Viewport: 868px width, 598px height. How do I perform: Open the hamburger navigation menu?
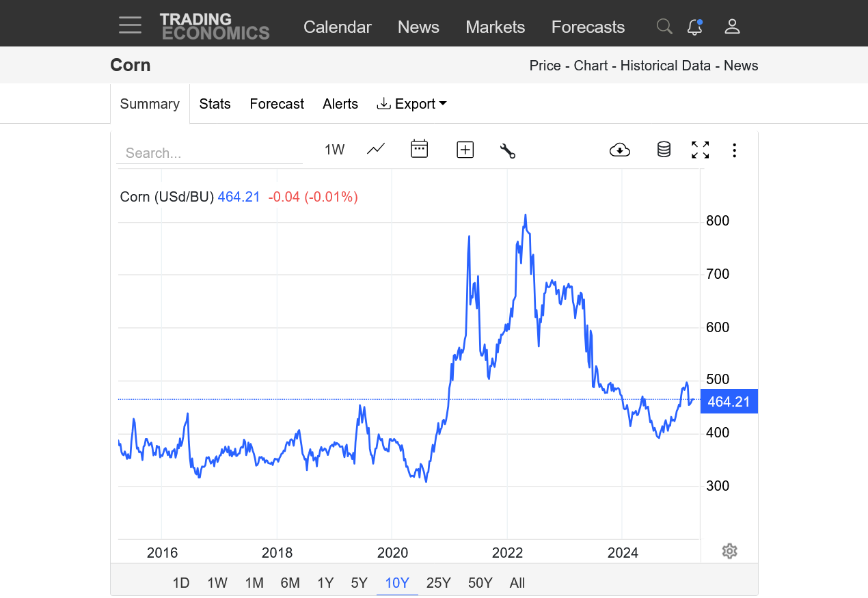tap(130, 26)
